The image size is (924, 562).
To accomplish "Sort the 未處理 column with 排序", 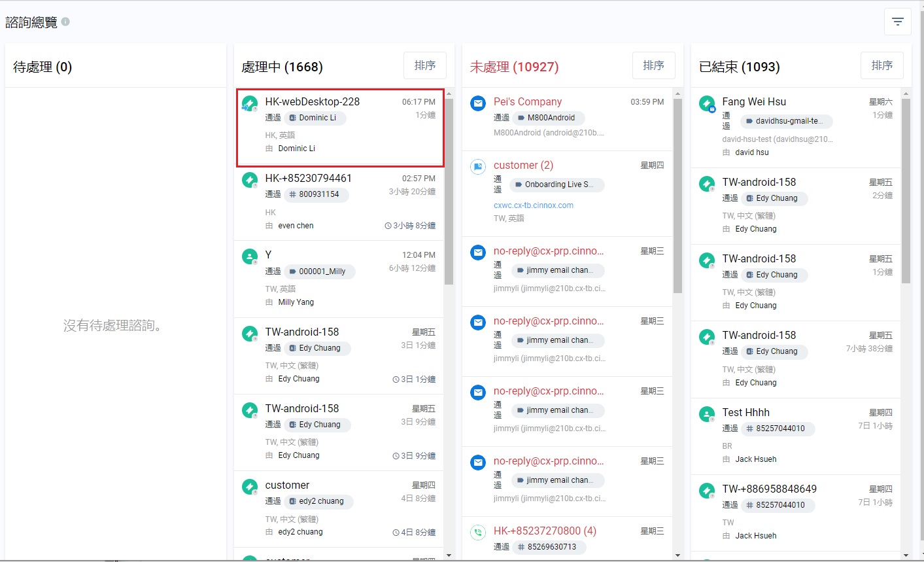I will 654,65.
